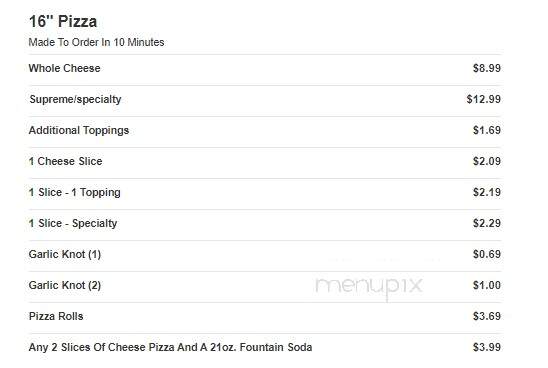This screenshot has width=548, height=368.
Task: Click the Additional Toppings row label
Action: point(79,130)
